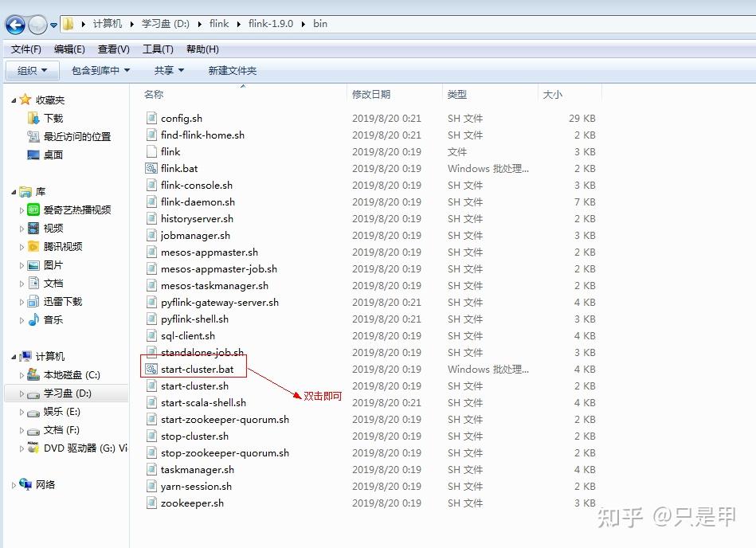Viewport: 756px width, 548px height.
Task: Select the file flink-daemon.sh
Action: tap(198, 202)
